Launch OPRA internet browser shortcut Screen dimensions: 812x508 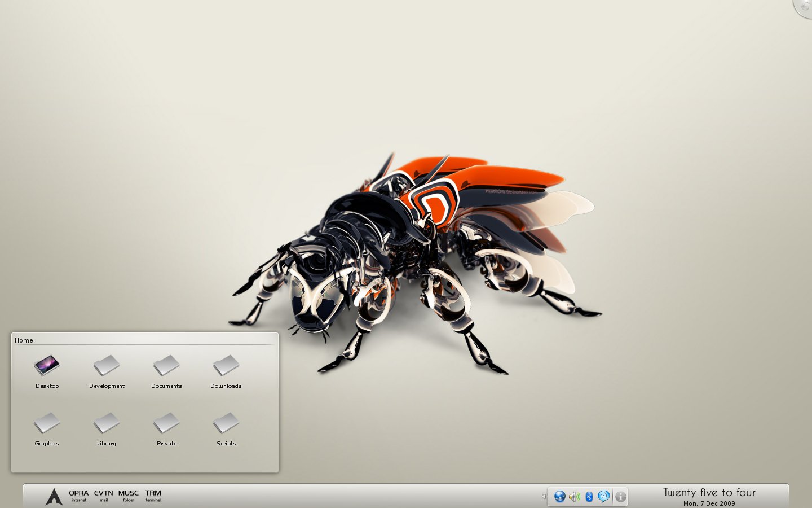pyautogui.click(x=79, y=496)
